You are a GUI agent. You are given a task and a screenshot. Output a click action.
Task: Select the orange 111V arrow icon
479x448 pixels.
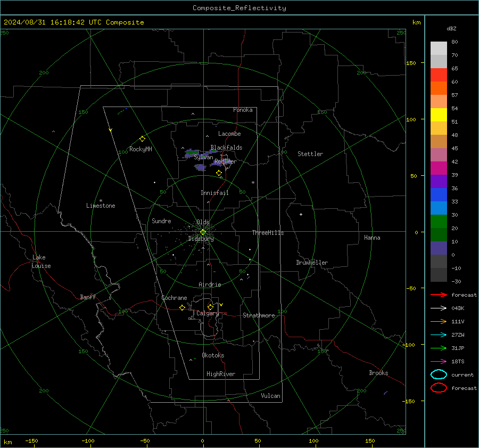coord(439,321)
